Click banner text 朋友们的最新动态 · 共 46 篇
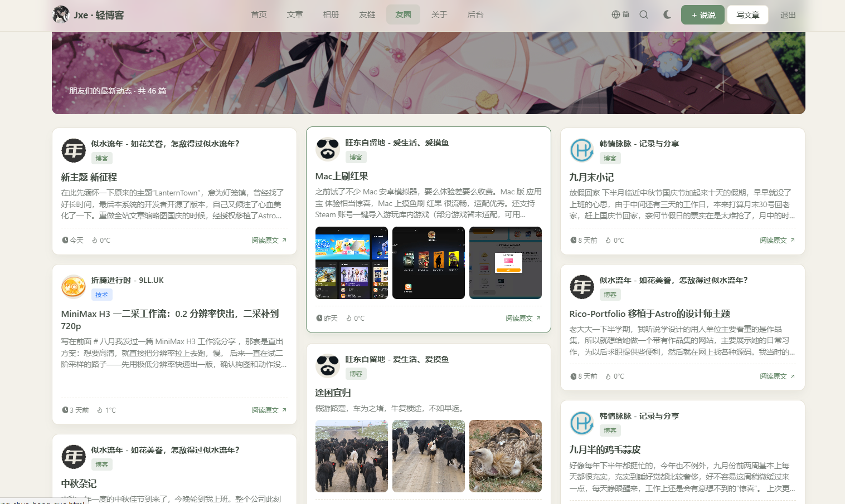 [118, 91]
